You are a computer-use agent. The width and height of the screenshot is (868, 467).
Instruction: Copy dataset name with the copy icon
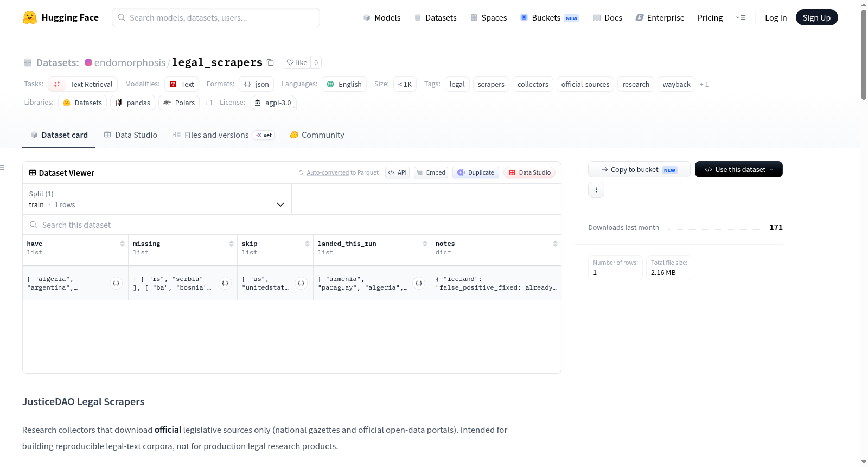tap(270, 62)
